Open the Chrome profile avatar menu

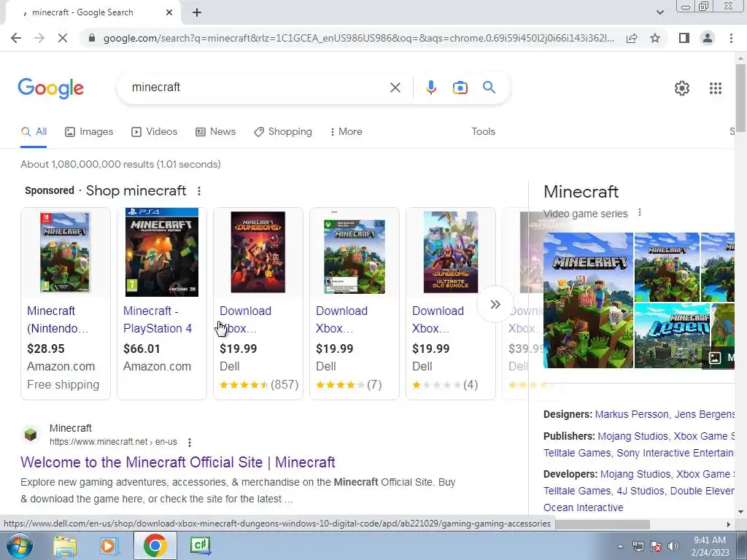(x=708, y=38)
